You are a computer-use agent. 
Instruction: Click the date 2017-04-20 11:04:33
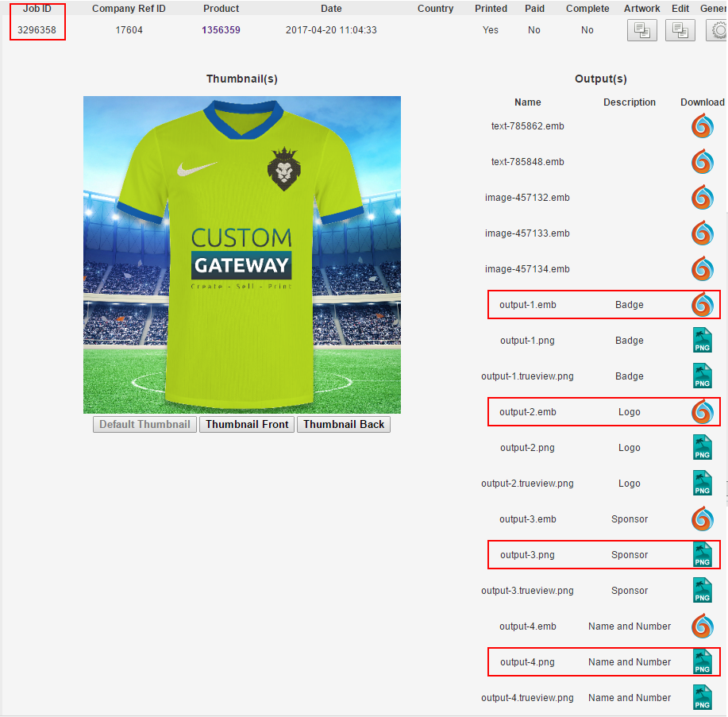331,30
